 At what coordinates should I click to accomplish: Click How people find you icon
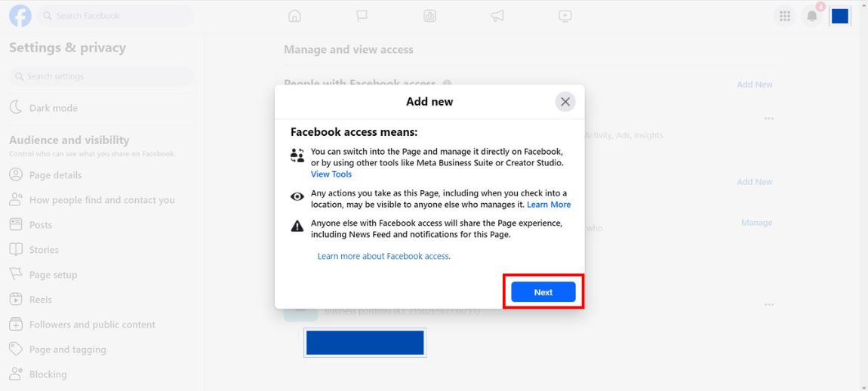pos(16,200)
